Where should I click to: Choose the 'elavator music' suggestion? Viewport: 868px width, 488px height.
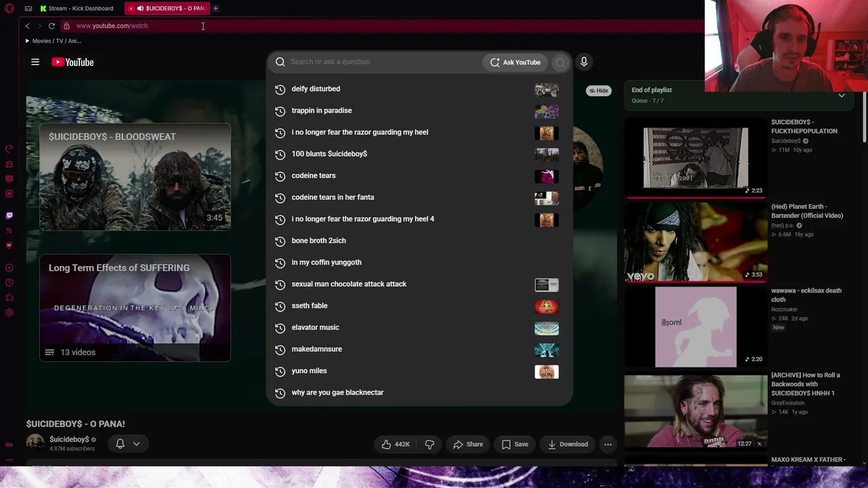coord(419,327)
